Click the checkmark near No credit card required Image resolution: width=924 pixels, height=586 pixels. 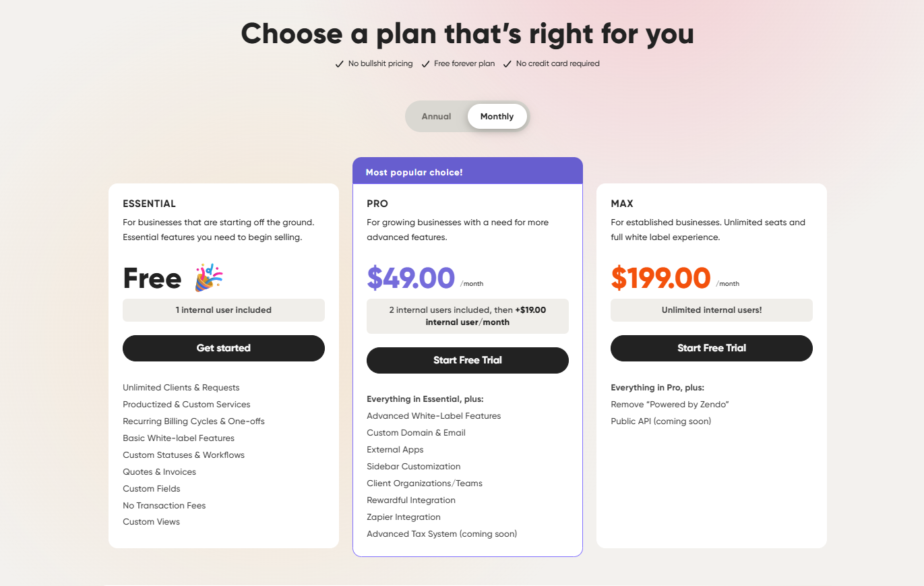point(507,63)
